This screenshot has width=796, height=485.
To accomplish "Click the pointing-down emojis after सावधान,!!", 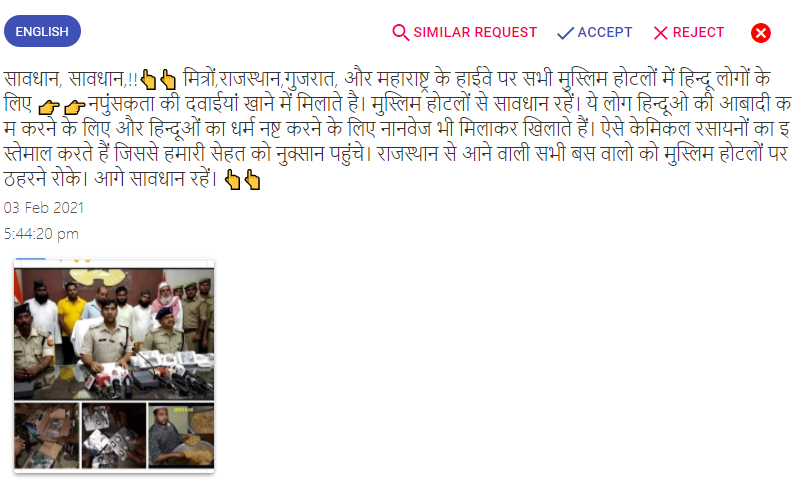I will [x=158, y=79].
